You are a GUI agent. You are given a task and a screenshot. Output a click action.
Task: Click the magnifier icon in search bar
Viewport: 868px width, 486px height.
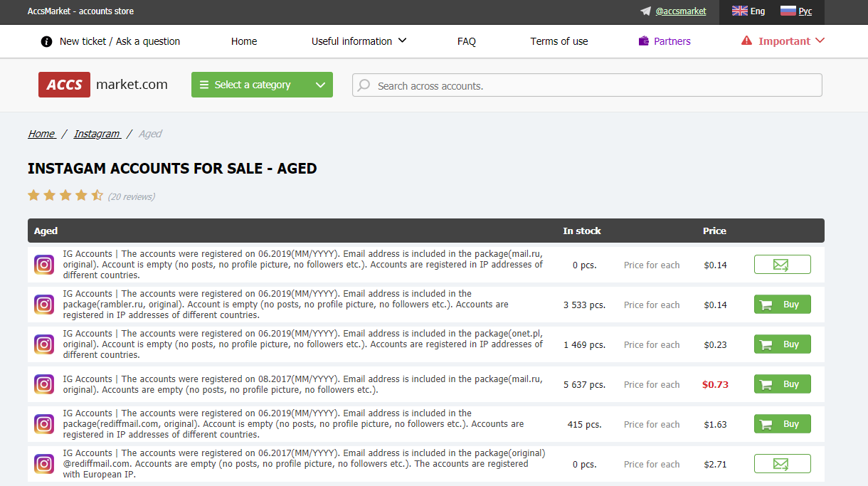(x=364, y=85)
